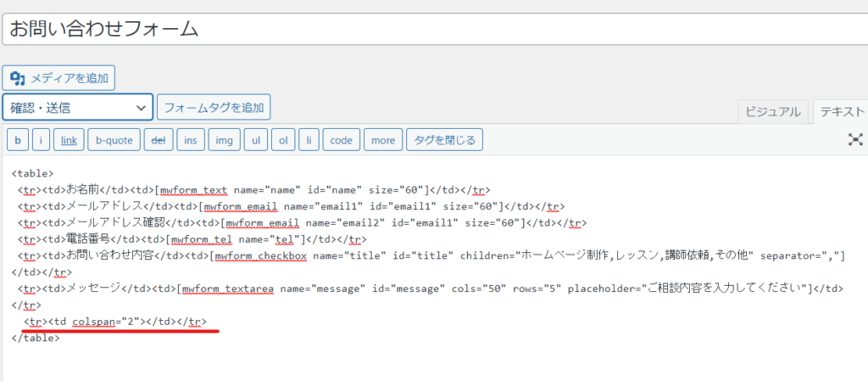Insert a blockquote with b-quote
The width and height of the screenshot is (868, 381).
[114, 140]
